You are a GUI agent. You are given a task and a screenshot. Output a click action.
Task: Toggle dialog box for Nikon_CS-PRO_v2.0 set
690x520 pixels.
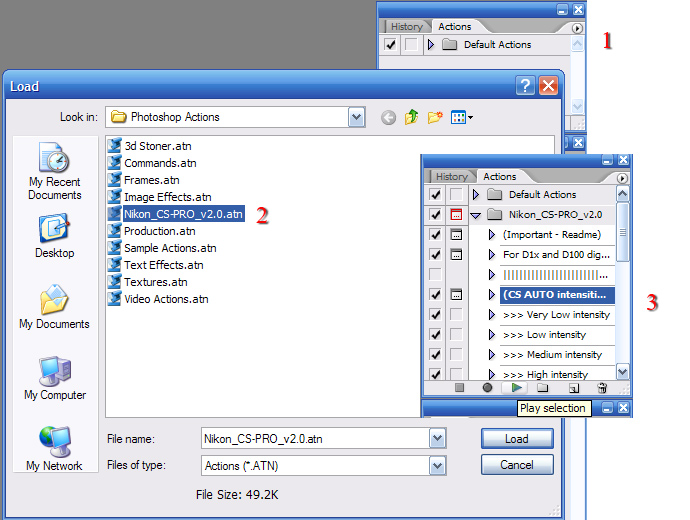pyautogui.click(x=456, y=215)
